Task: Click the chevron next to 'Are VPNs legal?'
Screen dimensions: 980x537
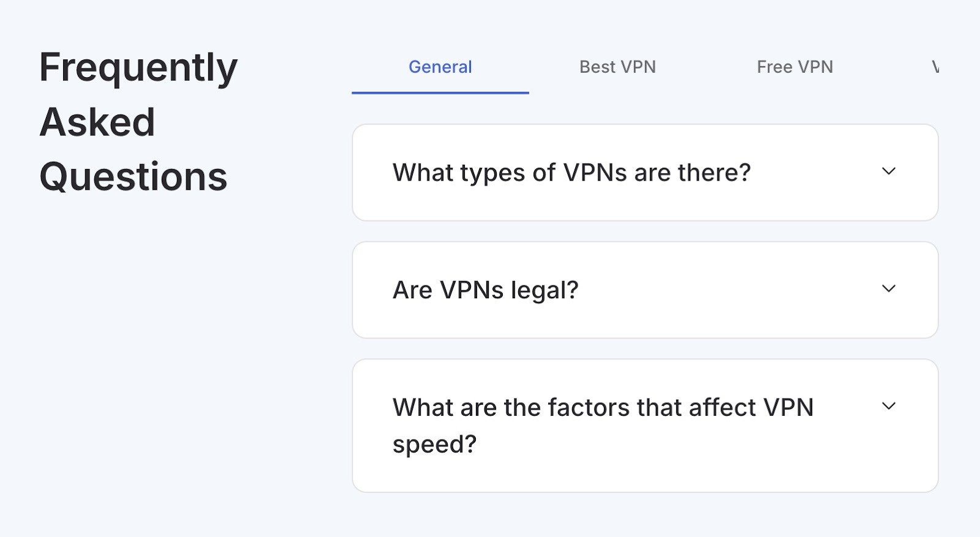Action: coord(889,288)
